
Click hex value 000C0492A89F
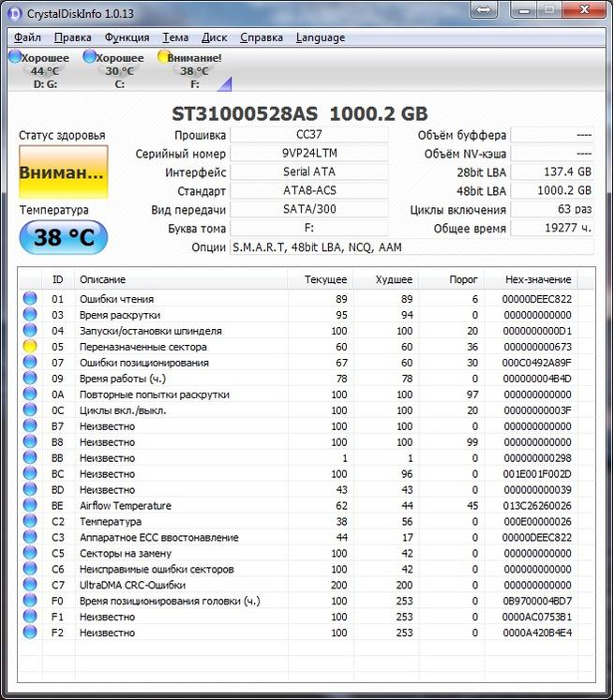pyautogui.click(x=536, y=363)
